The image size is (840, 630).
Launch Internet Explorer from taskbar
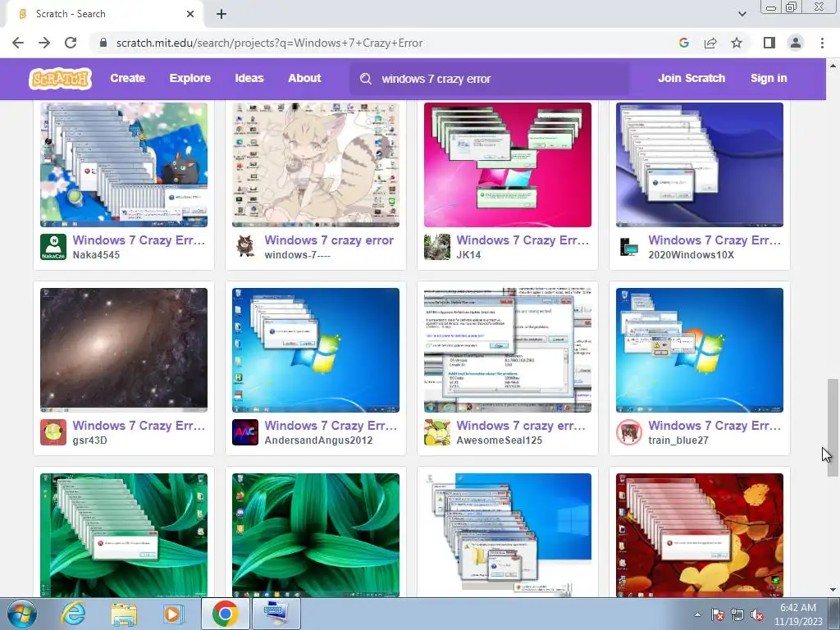73,614
